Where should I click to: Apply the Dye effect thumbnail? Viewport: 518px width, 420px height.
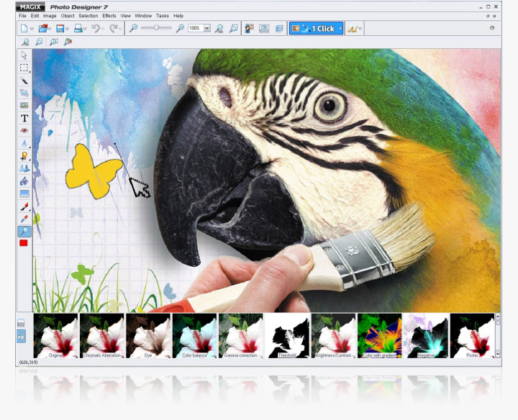point(148,336)
